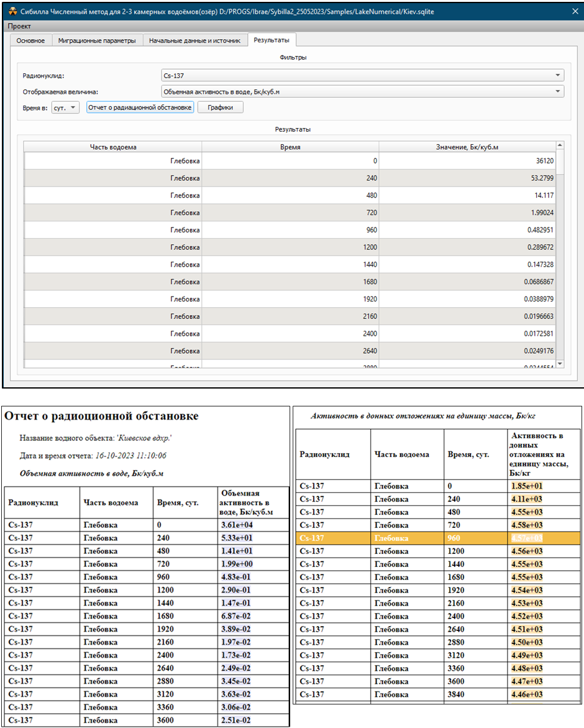Select the value cell 0.147328
The height and width of the screenshot is (728, 584).
pos(467,265)
